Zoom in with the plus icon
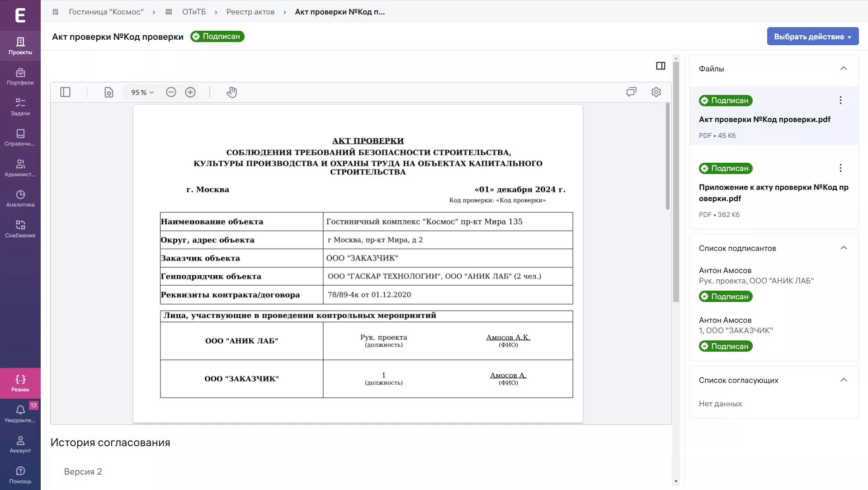Image resolution: width=868 pixels, height=490 pixels. point(190,92)
